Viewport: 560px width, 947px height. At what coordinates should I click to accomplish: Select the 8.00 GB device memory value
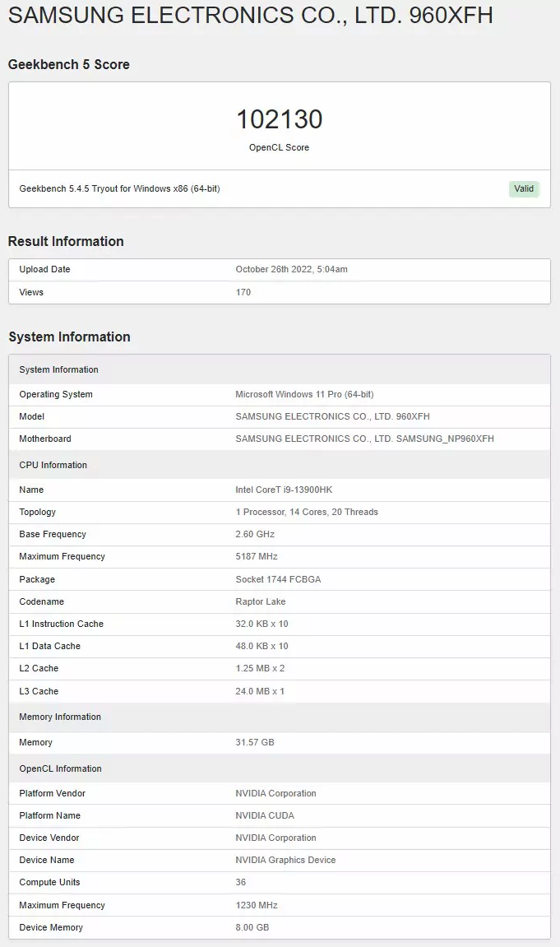[x=252, y=929]
